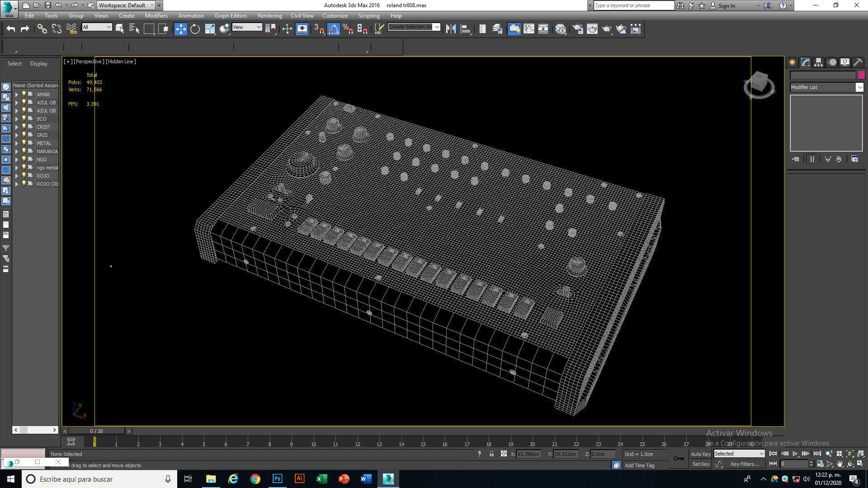Screen dimensions: 868x488
Task: Click the Bind to Space Warp icon
Action: pos(71,29)
